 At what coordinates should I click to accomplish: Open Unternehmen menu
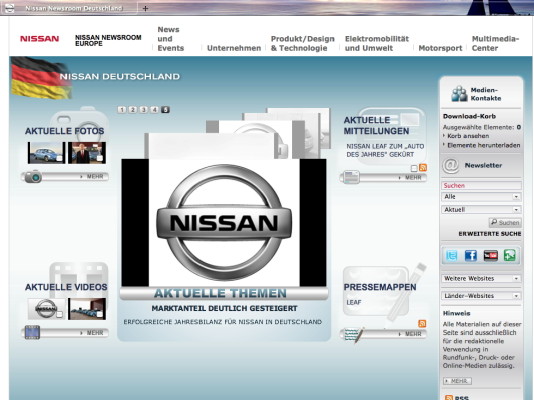[x=234, y=48]
